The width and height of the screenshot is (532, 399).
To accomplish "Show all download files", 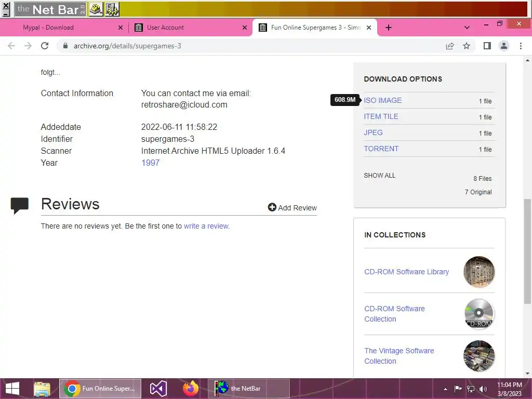I will click(380, 176).
